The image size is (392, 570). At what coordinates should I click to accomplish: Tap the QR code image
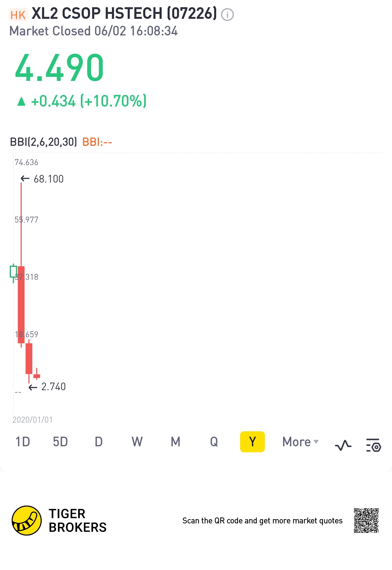click(x=366, y=520)
